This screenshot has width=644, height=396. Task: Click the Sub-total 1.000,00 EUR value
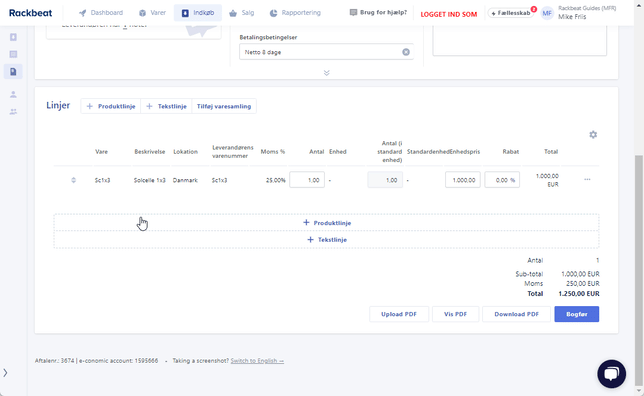click(x=580, y=274)
